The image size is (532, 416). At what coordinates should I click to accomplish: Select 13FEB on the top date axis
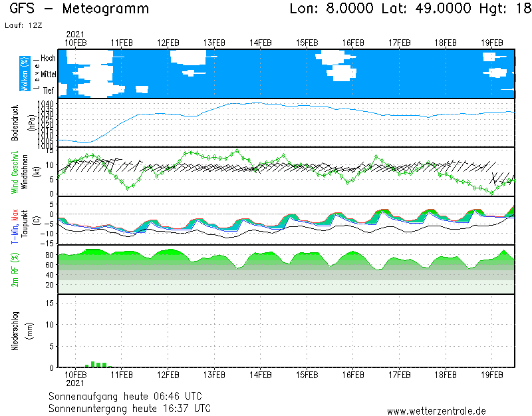[214, 42]
